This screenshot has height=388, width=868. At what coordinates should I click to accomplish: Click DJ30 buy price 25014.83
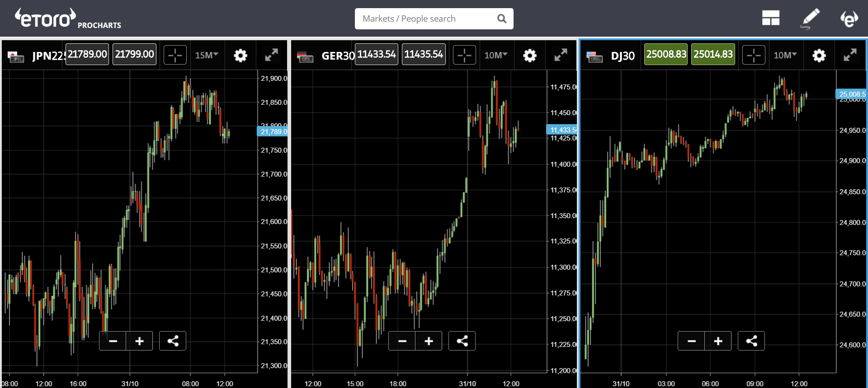[713, 54]
